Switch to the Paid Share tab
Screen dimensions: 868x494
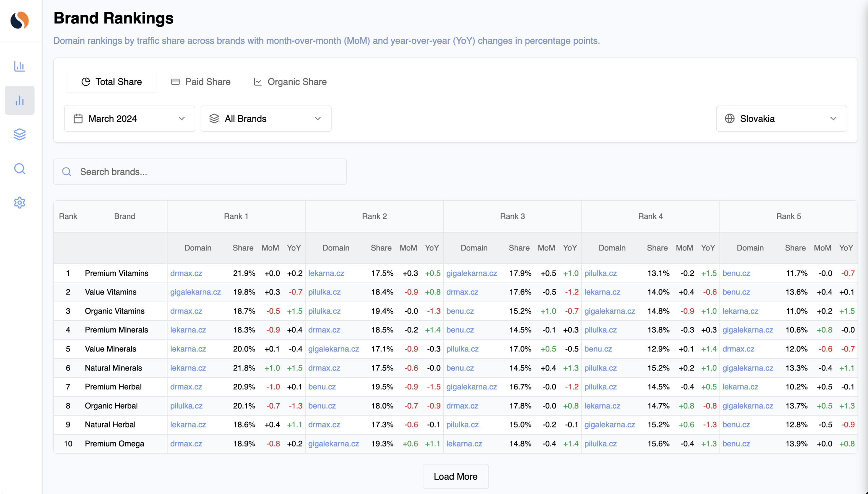click(201, 82)
